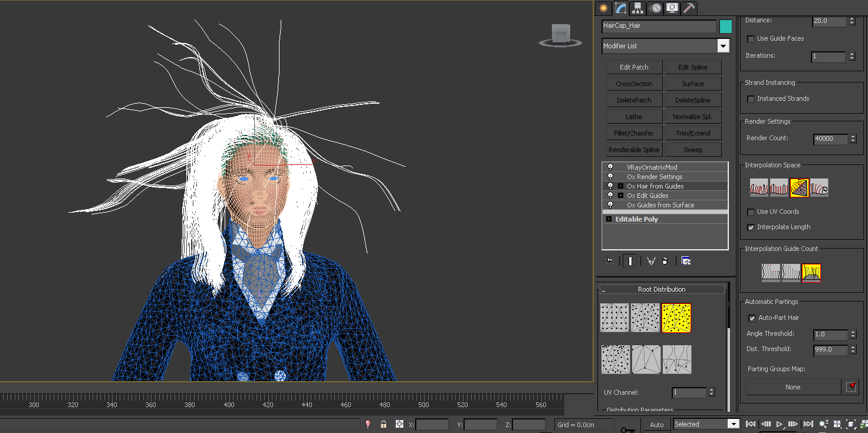Open the Hierarchy command panel tab
This screenshot has width=868, height=433.
click(637, 8)
